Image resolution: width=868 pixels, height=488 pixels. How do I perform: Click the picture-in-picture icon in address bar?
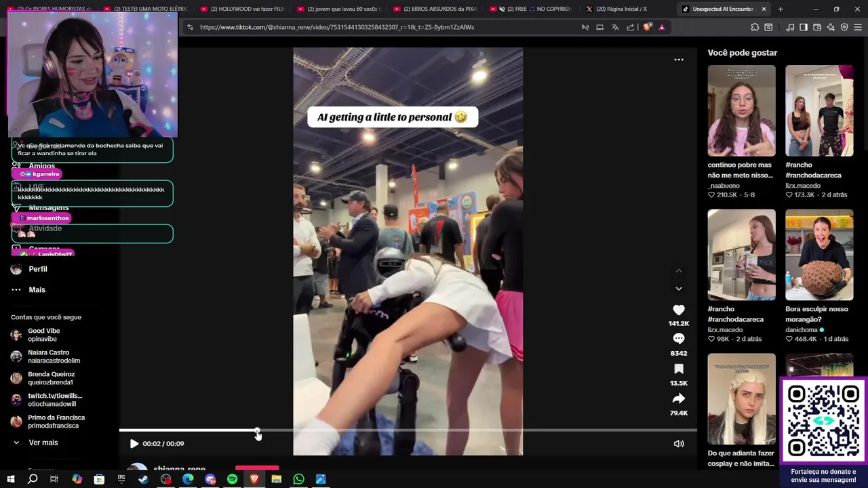[599, 27]
